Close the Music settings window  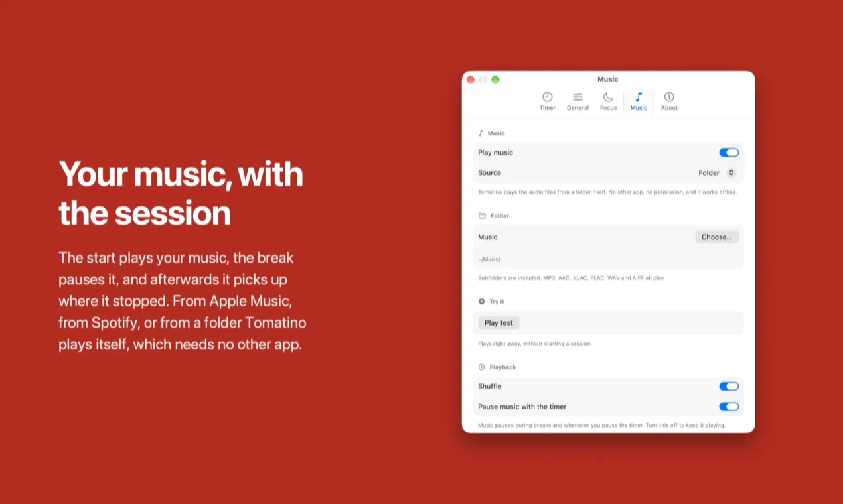(471, 80)
